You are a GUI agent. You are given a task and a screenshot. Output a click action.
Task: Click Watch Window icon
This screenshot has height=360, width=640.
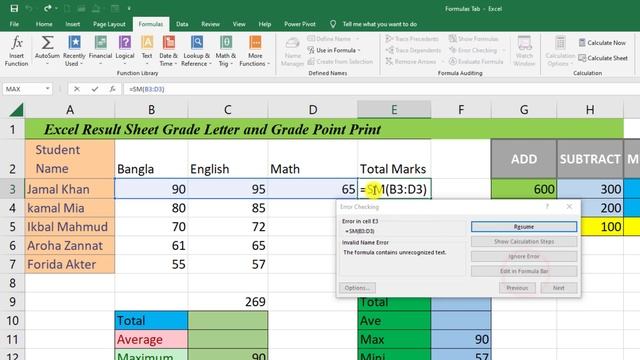524,51
